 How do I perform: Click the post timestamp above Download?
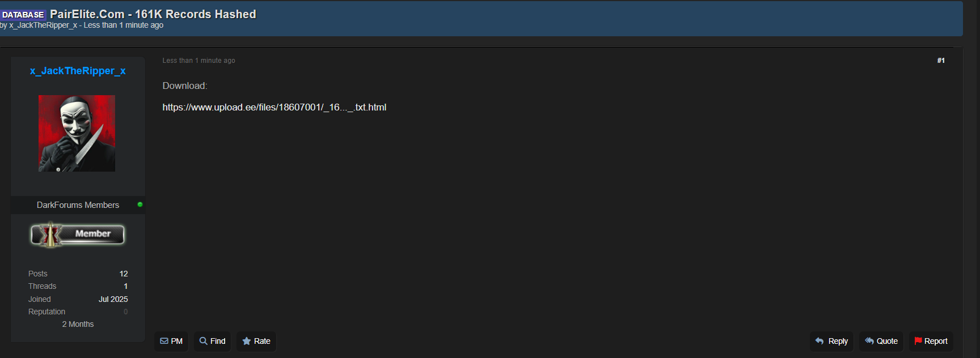point(198,61)
